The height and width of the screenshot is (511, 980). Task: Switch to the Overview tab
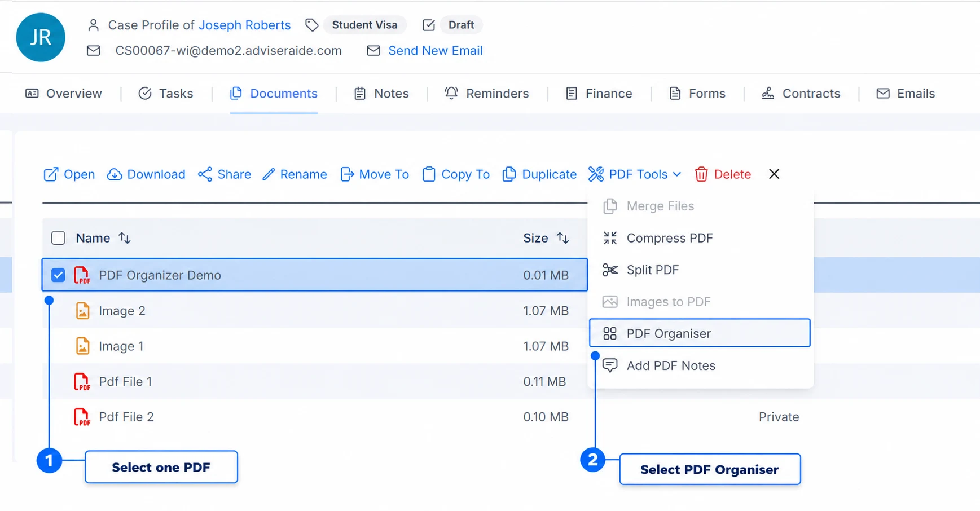[x=64, y=94]
